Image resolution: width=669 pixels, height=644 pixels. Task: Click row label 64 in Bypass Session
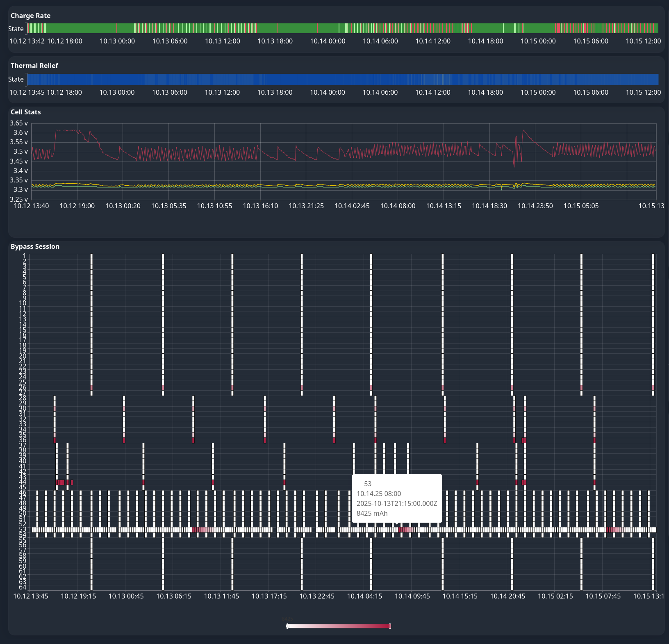(x=23, y=587)
